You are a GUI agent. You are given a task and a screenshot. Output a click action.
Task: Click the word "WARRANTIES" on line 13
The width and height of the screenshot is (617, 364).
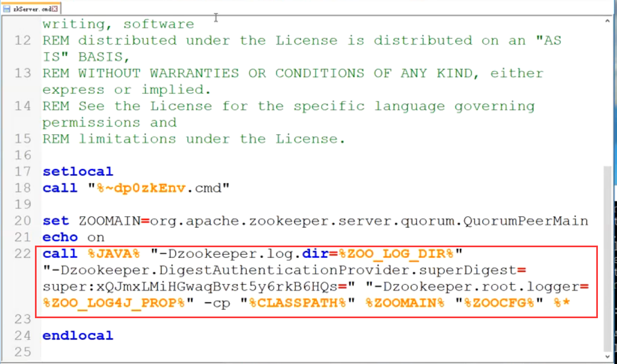click(x=194, y=73)
